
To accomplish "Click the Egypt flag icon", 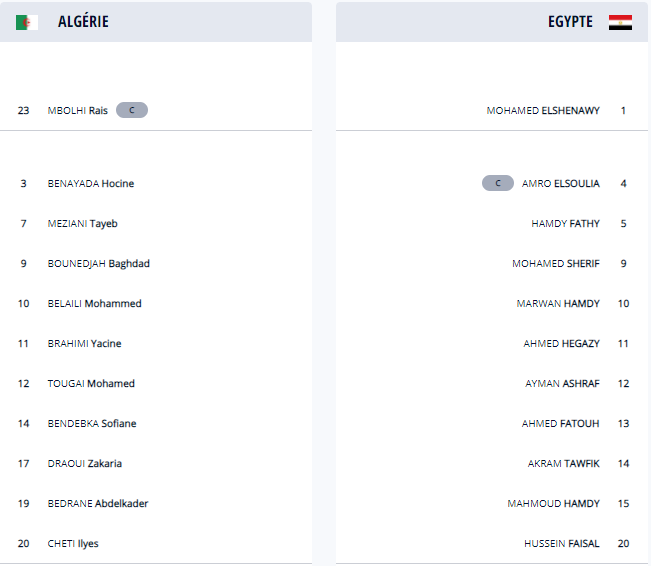I will (x=620, y=22).
